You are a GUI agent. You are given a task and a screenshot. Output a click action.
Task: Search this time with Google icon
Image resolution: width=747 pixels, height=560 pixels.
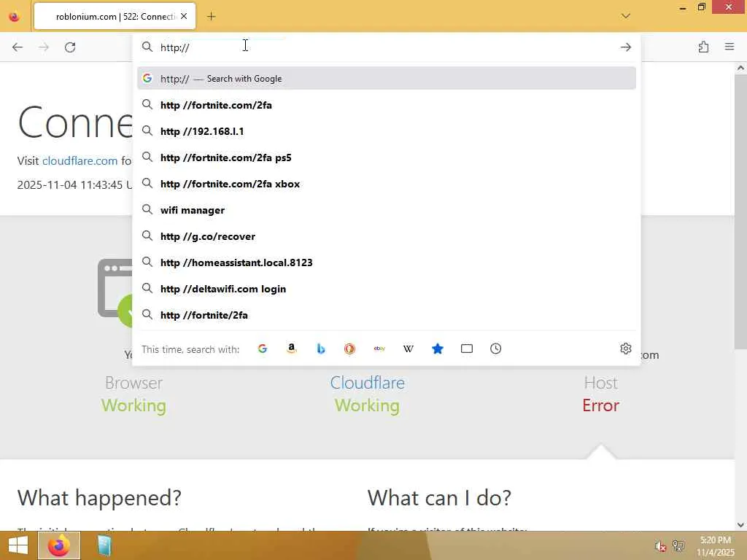click(263, 349)
